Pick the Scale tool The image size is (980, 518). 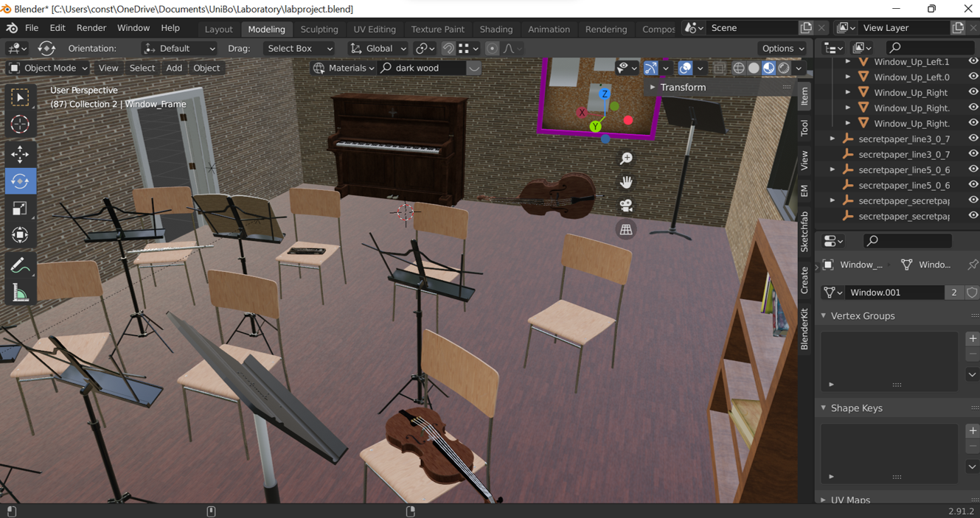pyautogui.click(x=20, y=209)
